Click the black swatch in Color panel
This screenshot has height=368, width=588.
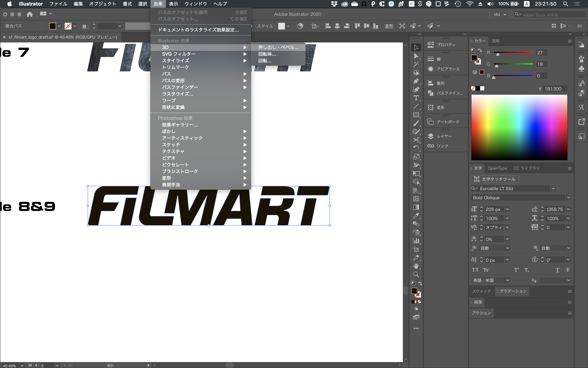pos(478,88)
